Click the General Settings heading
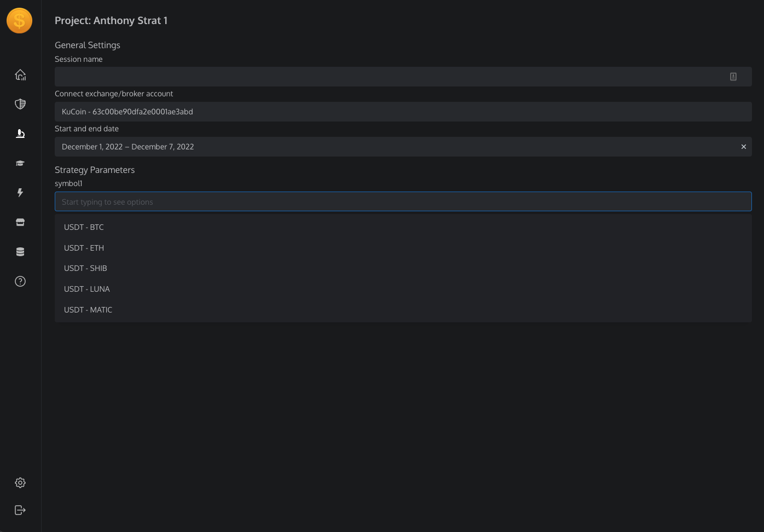764x532 pixels. click(88, 45)
